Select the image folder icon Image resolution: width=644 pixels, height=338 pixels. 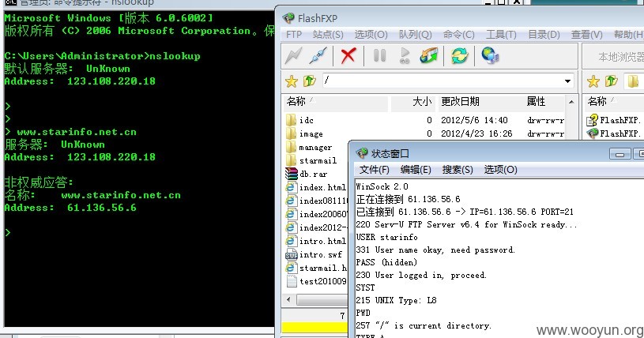coord(292,133)
